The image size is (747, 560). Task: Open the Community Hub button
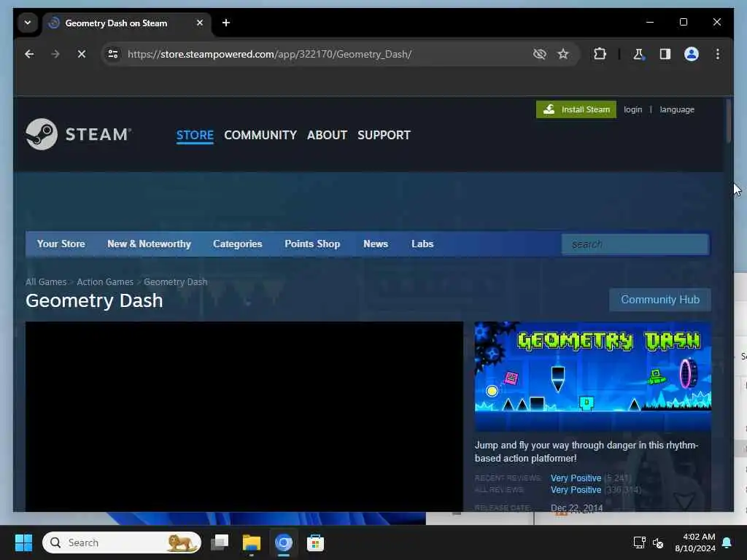660,300
